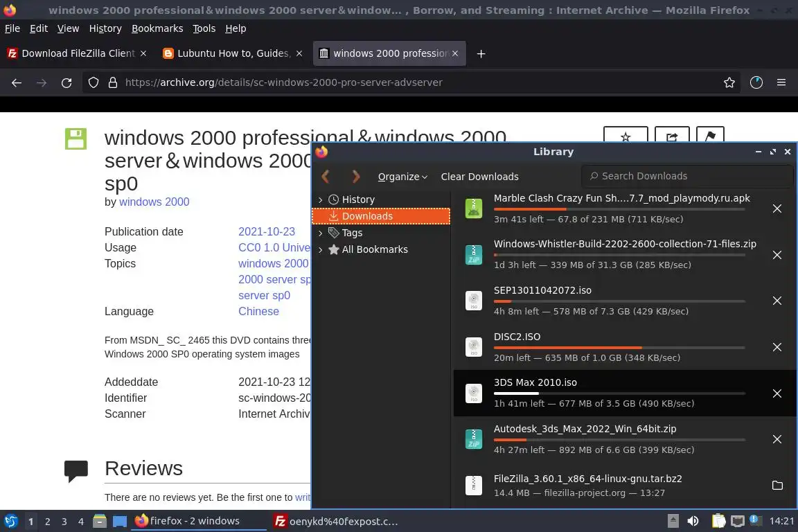
Task: Open the downloads progress toolbar icon
Action: (x=756, y=82)
